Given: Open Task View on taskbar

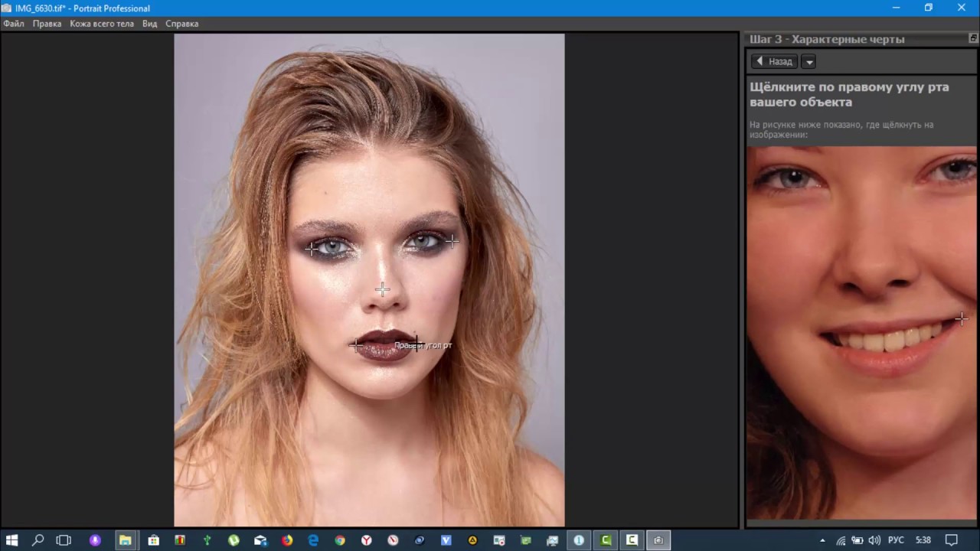Looking at the screenshot, I should [x=64, y=540].
